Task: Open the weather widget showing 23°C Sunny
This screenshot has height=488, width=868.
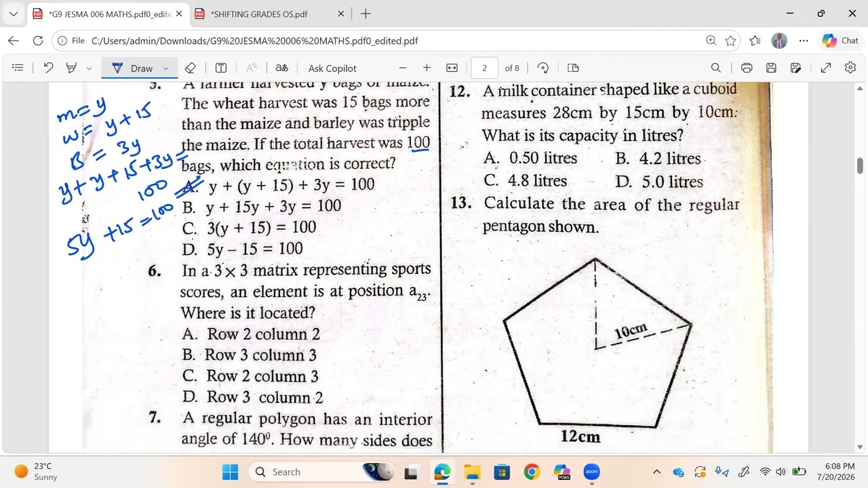Action: (37, 472)
